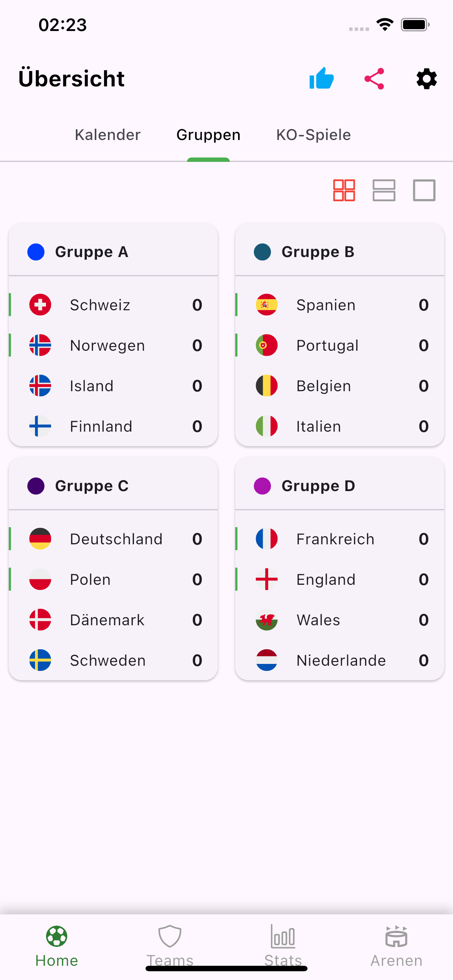Tap the thumbs-up like icon

coord(322,79)
